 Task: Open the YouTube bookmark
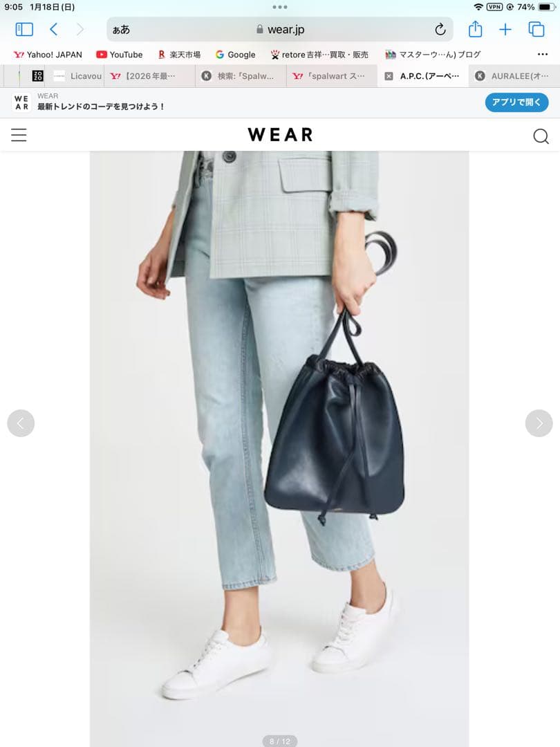pyautogui.click(x=120, y=55)
